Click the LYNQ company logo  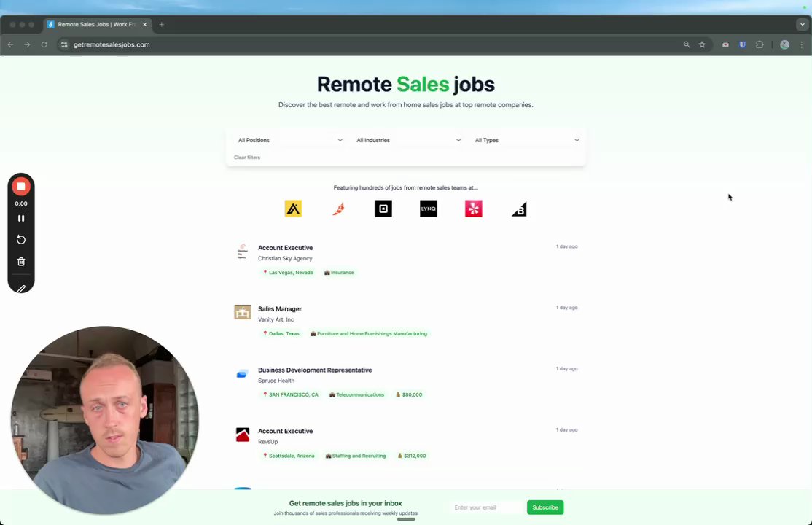click(x=429, y=209)
